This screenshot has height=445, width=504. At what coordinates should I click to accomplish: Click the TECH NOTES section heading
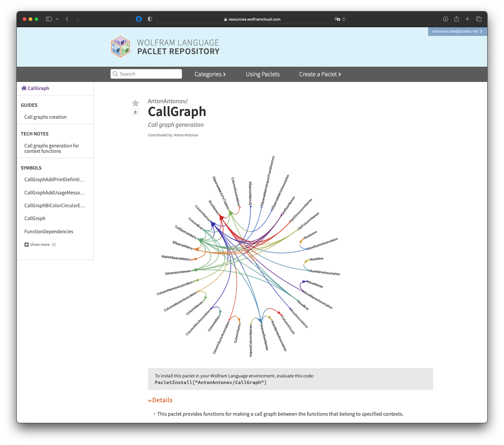pyautogui.click(x=35, y=134)
